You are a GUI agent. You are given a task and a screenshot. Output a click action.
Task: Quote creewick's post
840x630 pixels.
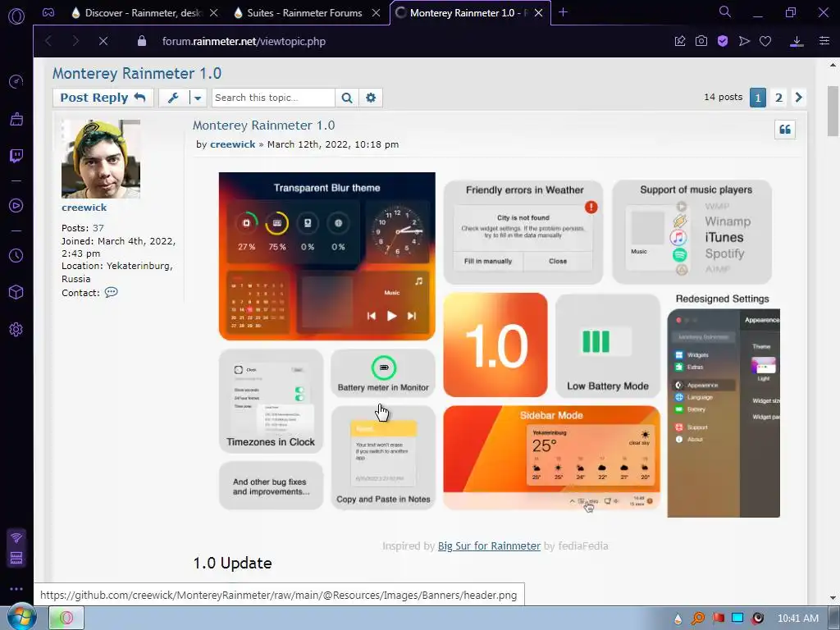[785, 129]
